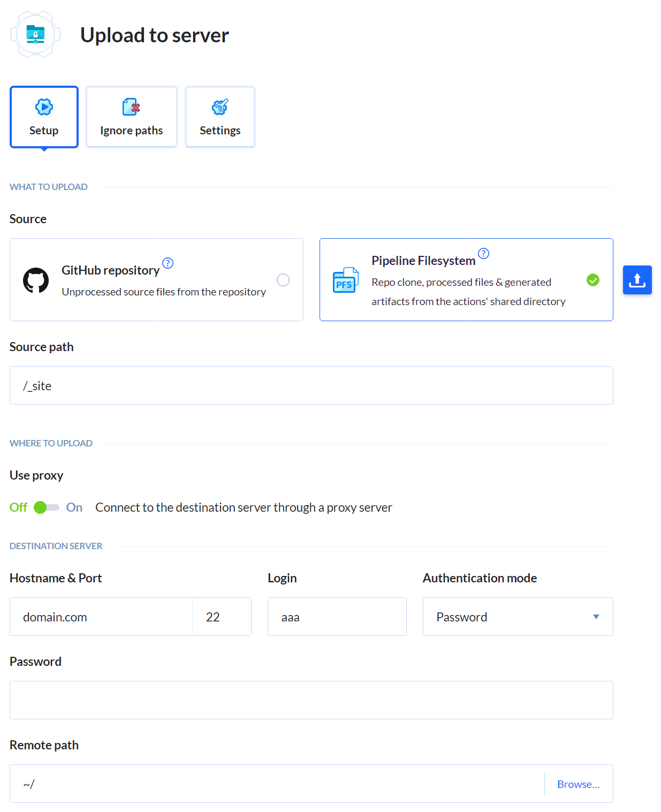Click the Upload to server action icon
This screenshot has height=812, width=661.
pos(35,35)
